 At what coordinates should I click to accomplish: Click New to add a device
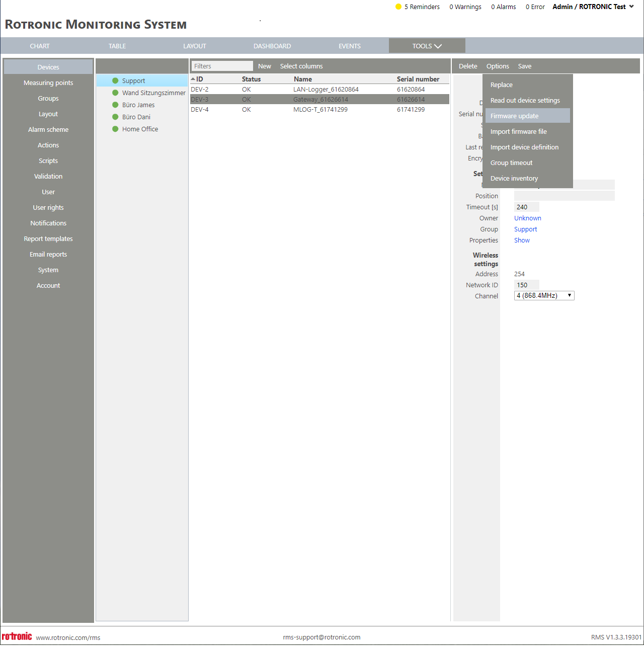[265, 66]
